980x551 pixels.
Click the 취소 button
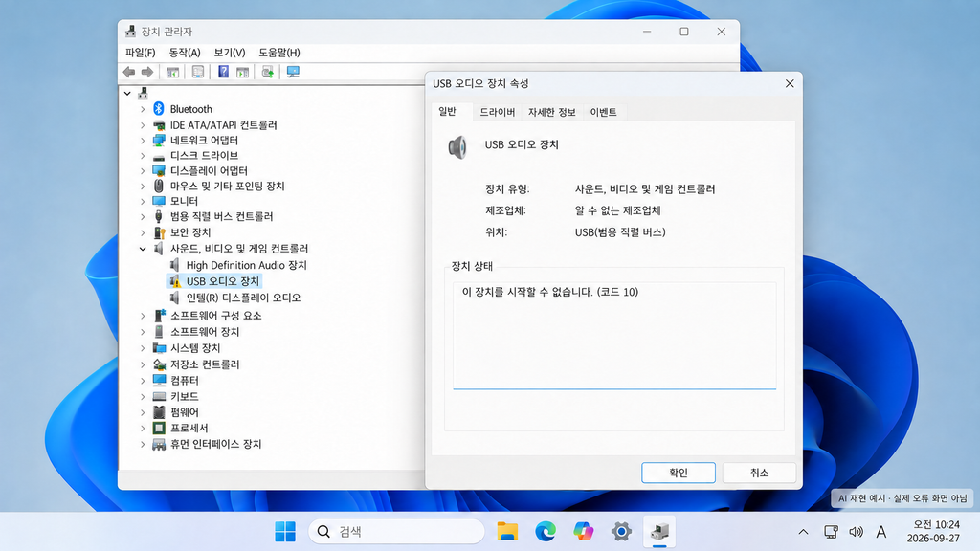coord(759,473)
